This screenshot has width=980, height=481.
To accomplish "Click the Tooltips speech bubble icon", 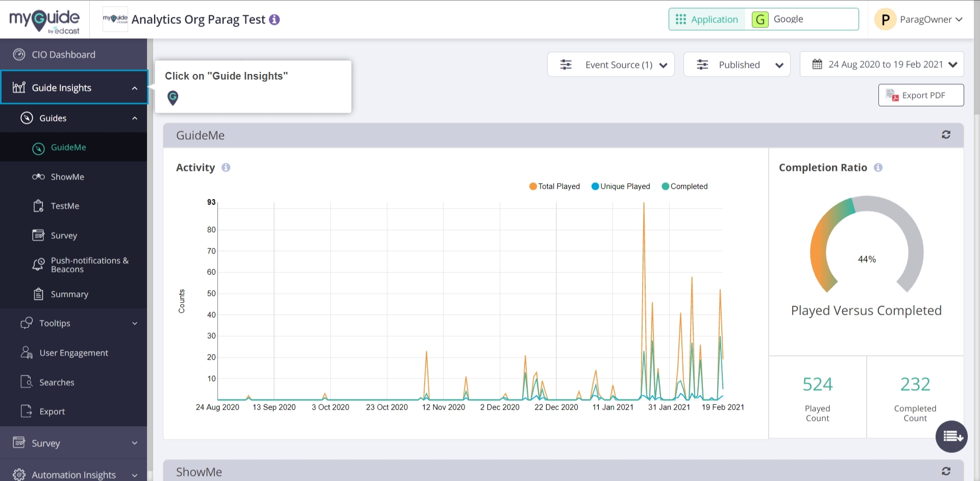I will (27, 323).
